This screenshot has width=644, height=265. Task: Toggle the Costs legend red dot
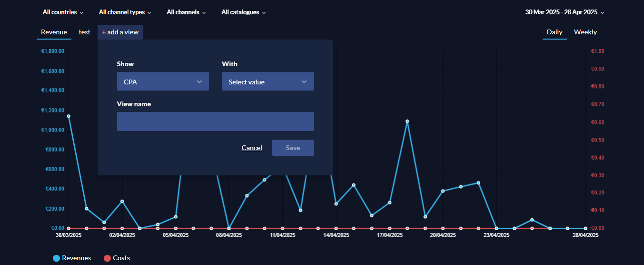point(108,258)
